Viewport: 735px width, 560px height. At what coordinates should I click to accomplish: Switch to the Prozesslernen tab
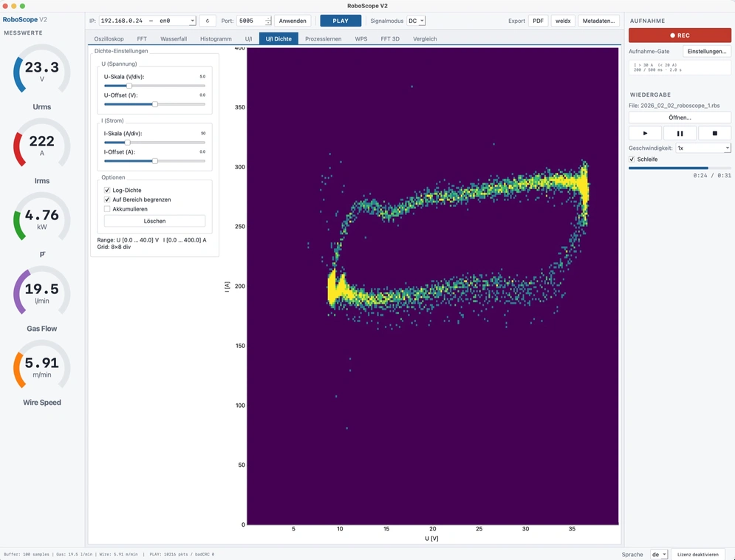(x=323, y=39)
